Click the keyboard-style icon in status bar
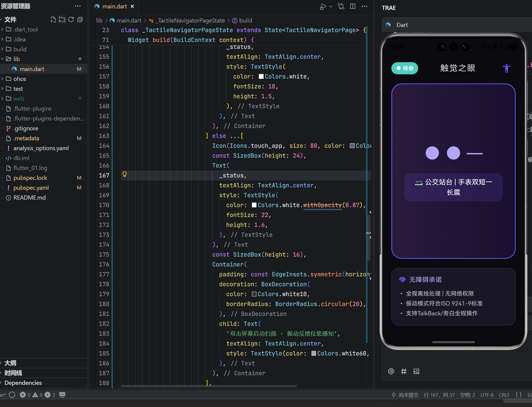 62,395
